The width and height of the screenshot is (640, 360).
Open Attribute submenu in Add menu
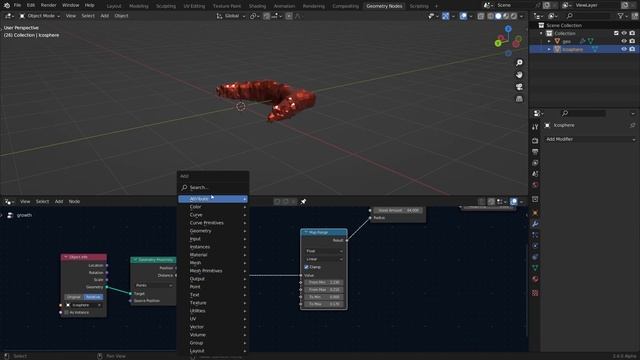click(x=213, y=199)
